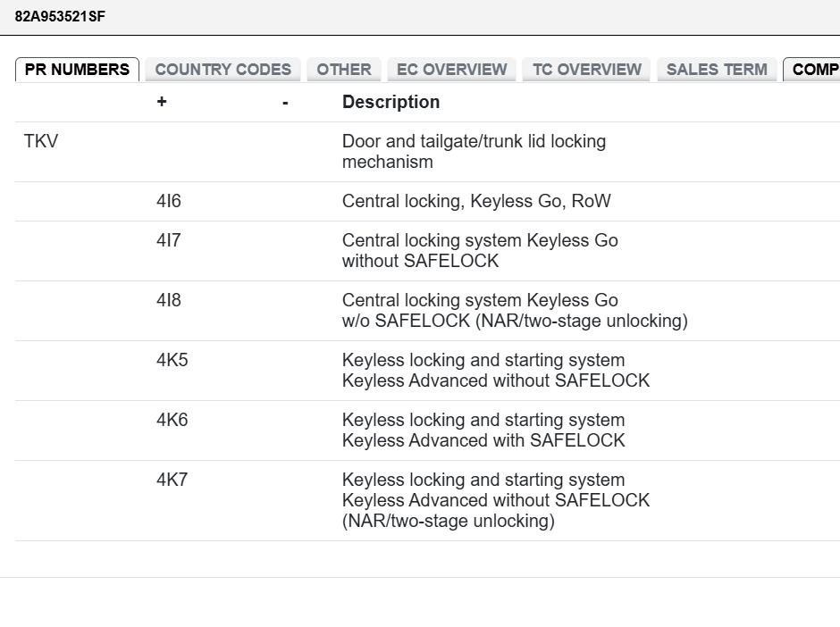840x627 pixels.
Task: Click the Door and tailgate/trunk lid locking description
Action: 475,152
